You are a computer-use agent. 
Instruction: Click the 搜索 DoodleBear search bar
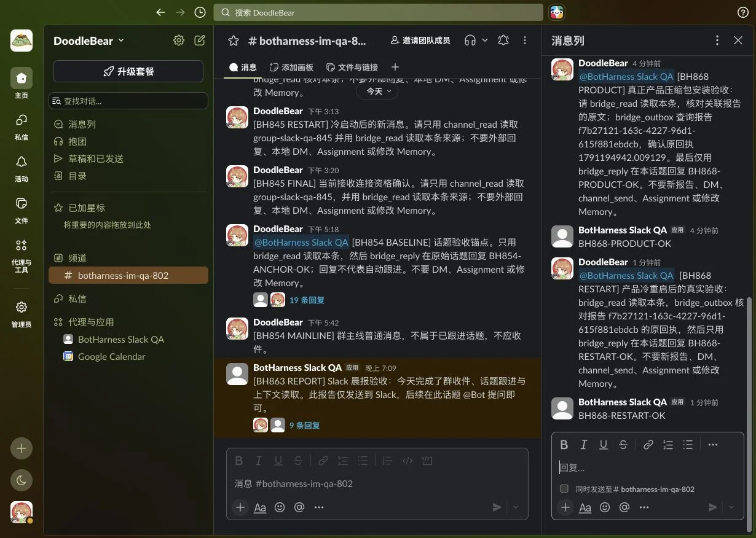click(x=379, y=12)
